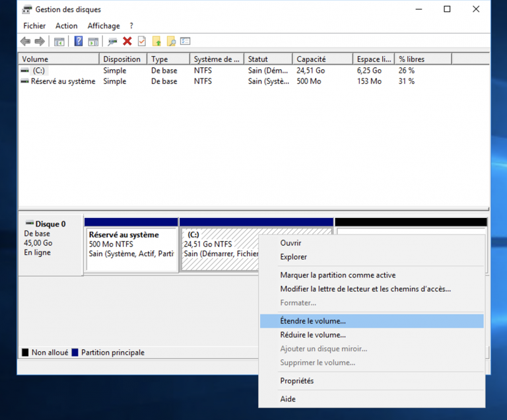Open the Action menu
The height and width of the screenshot is (420, 507).
(66, 26)
